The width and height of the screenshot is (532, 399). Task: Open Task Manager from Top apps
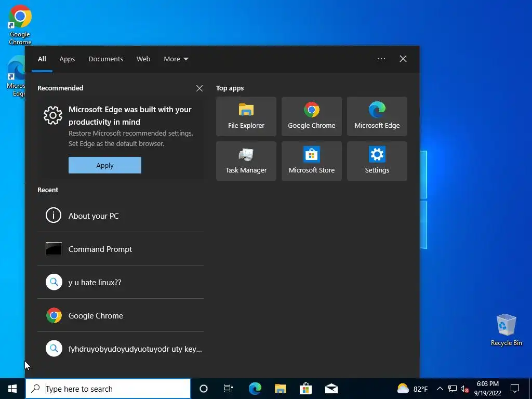[246, 161]
